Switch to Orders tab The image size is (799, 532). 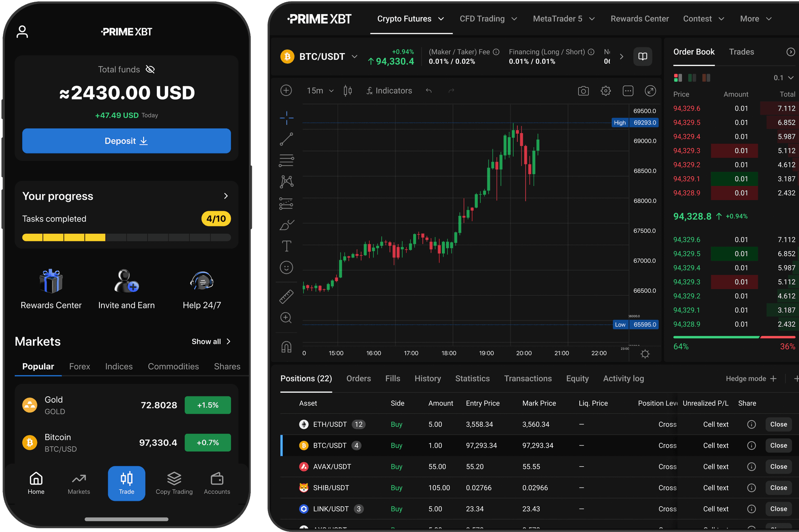tap(359, 379)
